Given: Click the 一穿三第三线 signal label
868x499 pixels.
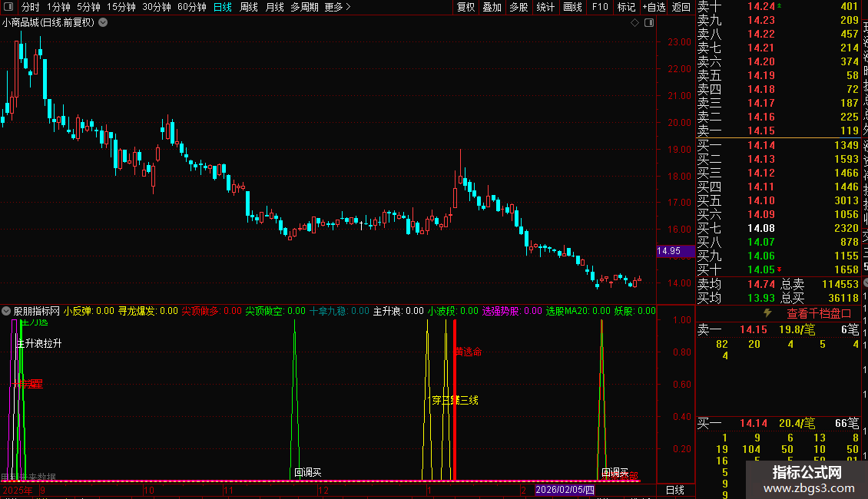Looking at the screenshot, I should [x=453, y=400].
